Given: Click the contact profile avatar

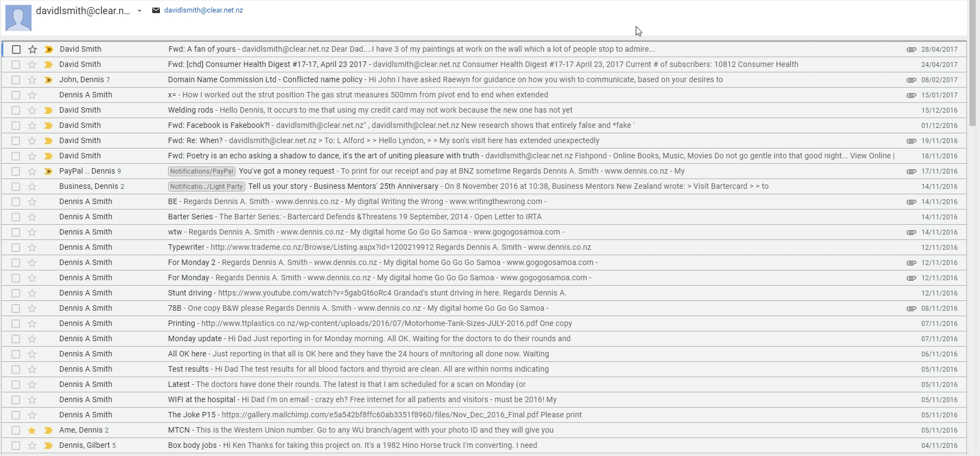Looking at the screenshot, I should pos(18,18).
